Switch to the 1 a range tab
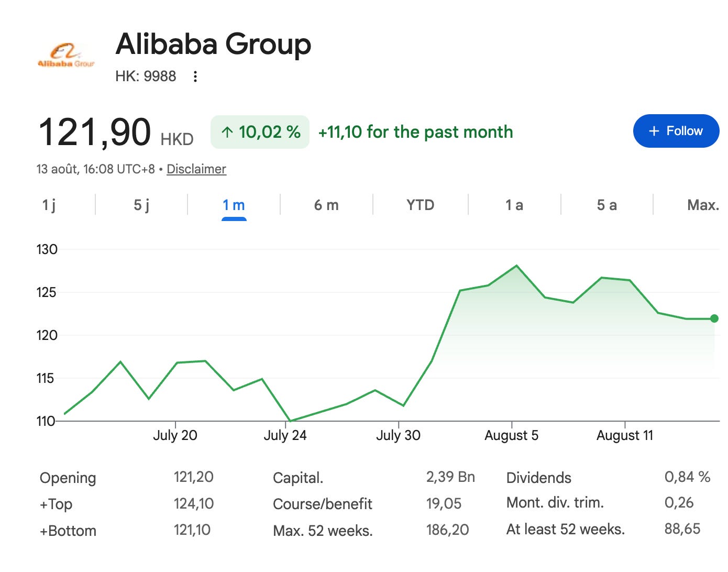Screen dimensions: 728x572 point(514,205)
